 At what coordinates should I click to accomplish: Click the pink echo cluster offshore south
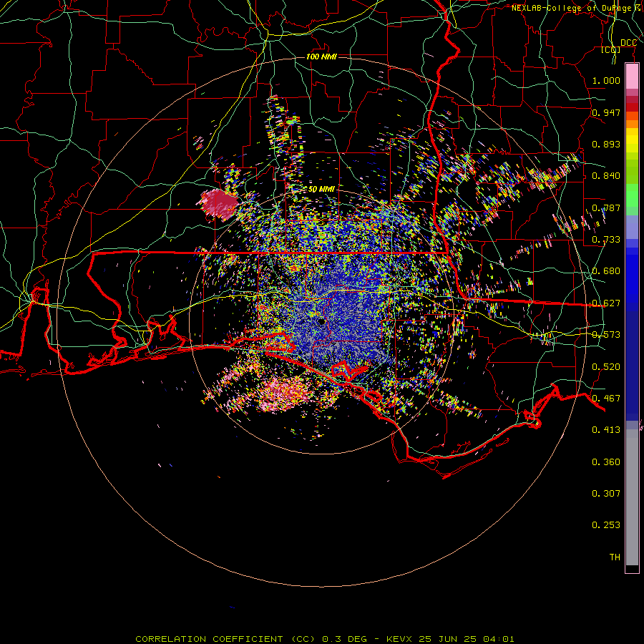click(284, 394)
